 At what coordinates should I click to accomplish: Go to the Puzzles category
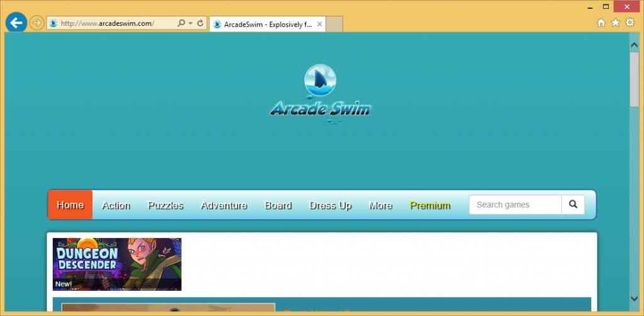165,205
